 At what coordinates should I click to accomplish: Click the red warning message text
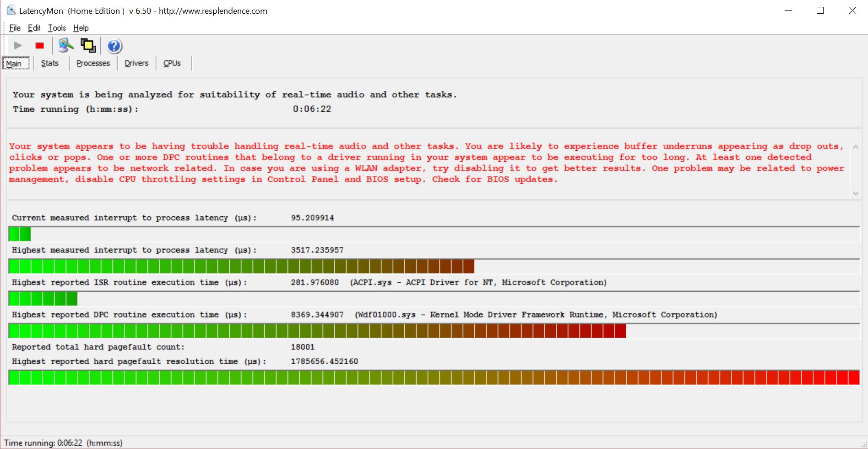coord(426,163)
